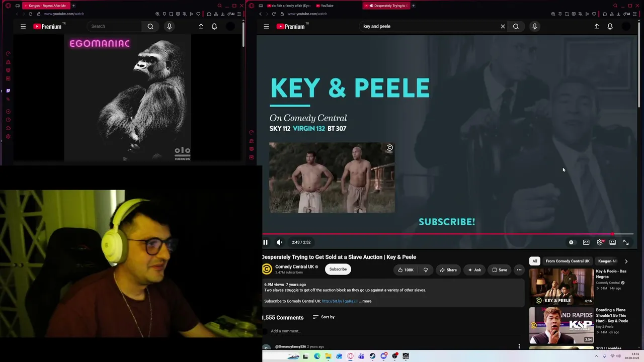Open video player settings gear

pos(600,242)
